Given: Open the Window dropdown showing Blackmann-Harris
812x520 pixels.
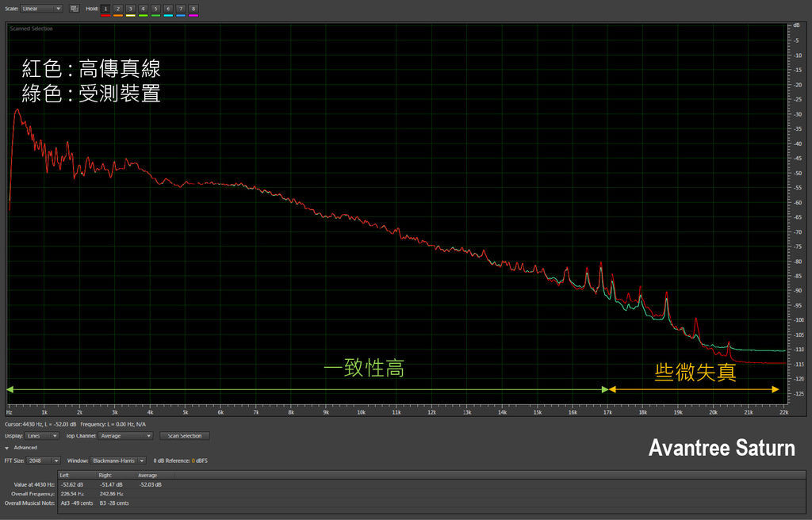Looking at the screenshot, I should (x=118, y=460).
